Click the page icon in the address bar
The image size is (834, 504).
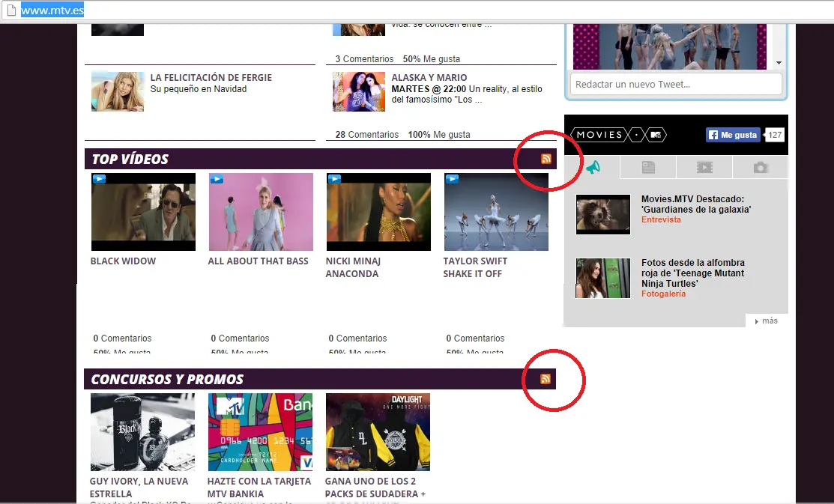coord(11,10)
